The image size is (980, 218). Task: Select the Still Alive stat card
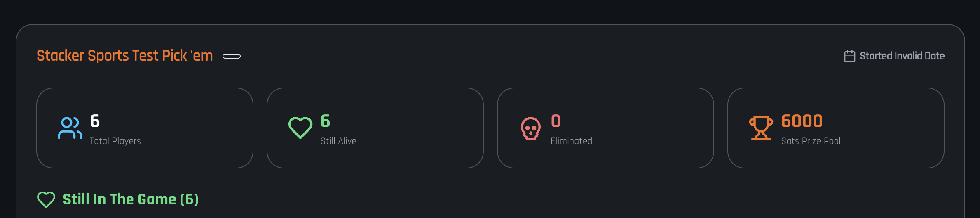[375, 128]
